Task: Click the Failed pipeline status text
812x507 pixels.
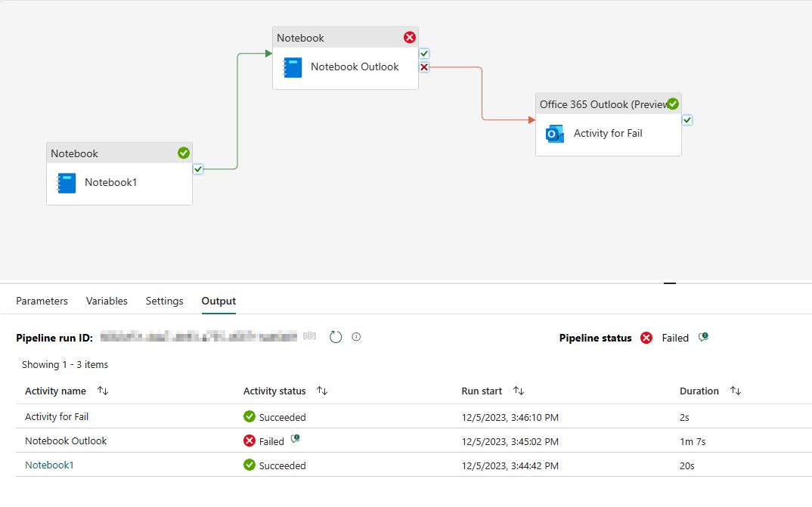Action: 675,338
